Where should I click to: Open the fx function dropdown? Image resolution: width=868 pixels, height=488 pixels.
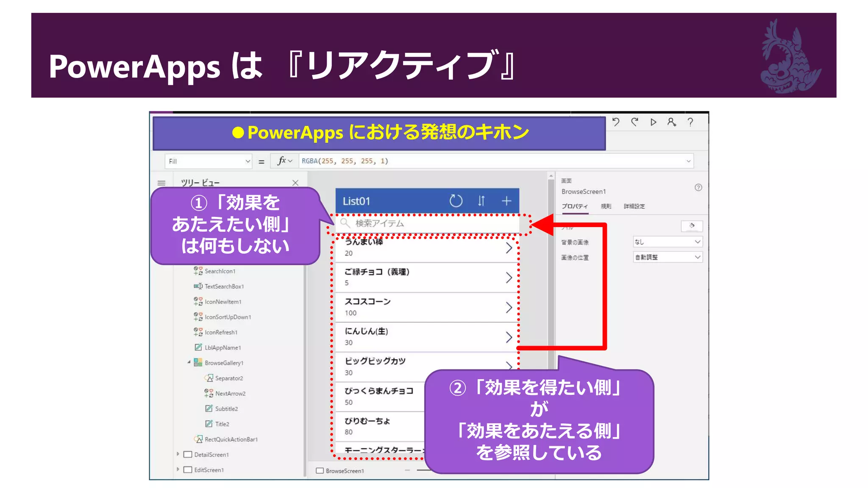point(285,161)
